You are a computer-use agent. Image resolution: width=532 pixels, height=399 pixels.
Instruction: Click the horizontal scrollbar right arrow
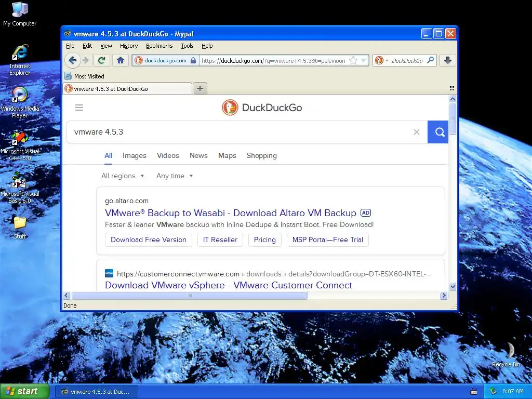tap(444, 295)
